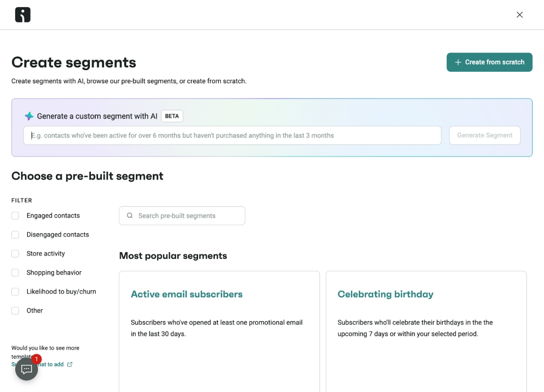Click the magnifier icon in segment search field

[x=129, y=216]
